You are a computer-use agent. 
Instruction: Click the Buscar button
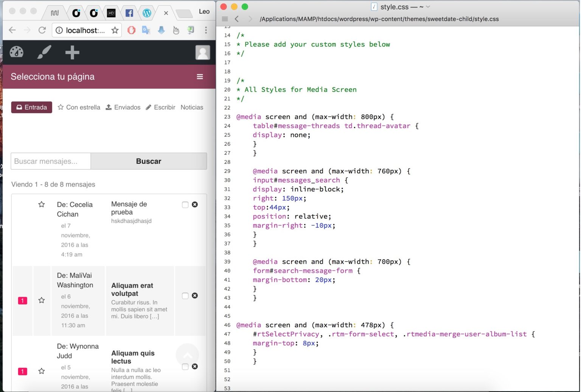(149, 161)
